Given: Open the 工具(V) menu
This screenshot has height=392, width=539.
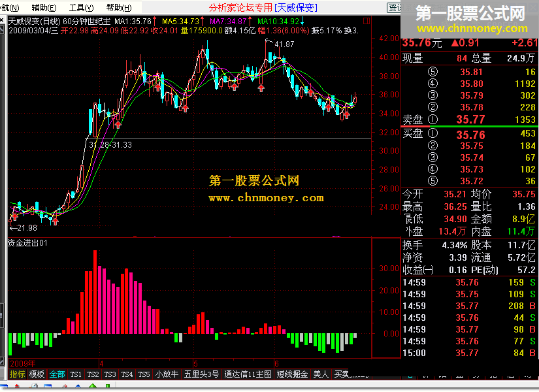Looking at the screenshot, I should click(x=81, y=8).
